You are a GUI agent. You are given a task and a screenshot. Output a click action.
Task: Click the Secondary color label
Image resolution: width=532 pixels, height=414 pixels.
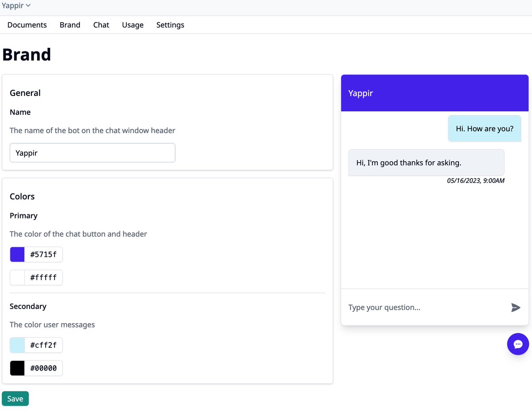[28, 306]
